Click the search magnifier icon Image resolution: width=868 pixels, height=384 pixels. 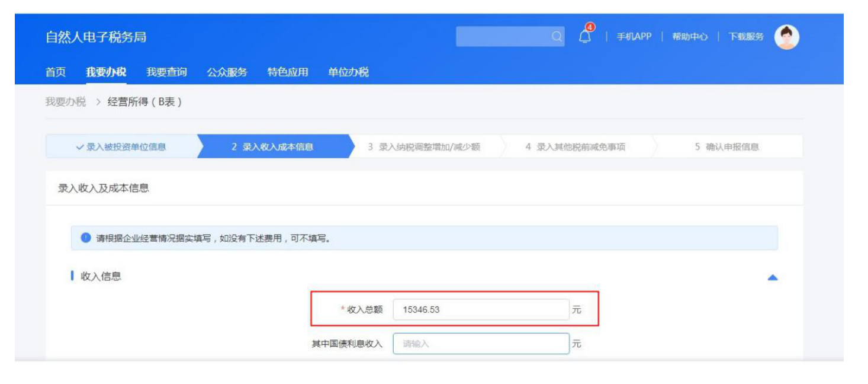[557, 37]
